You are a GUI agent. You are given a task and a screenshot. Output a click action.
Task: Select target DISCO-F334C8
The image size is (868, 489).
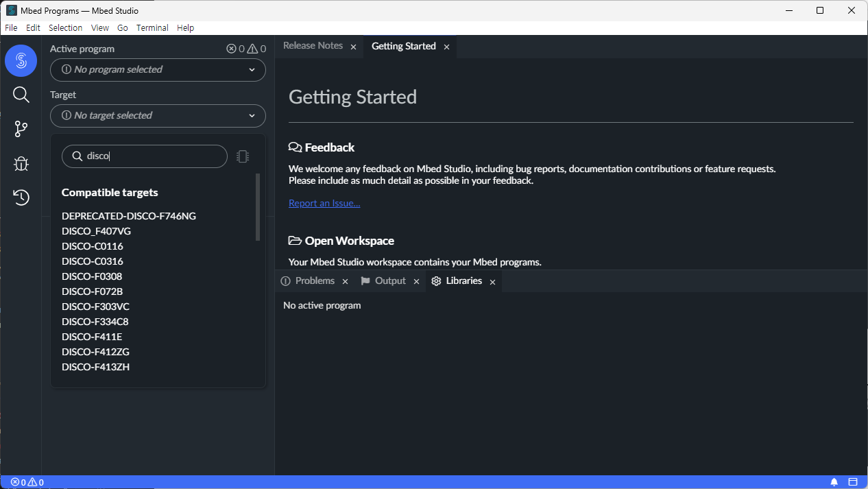95,322
